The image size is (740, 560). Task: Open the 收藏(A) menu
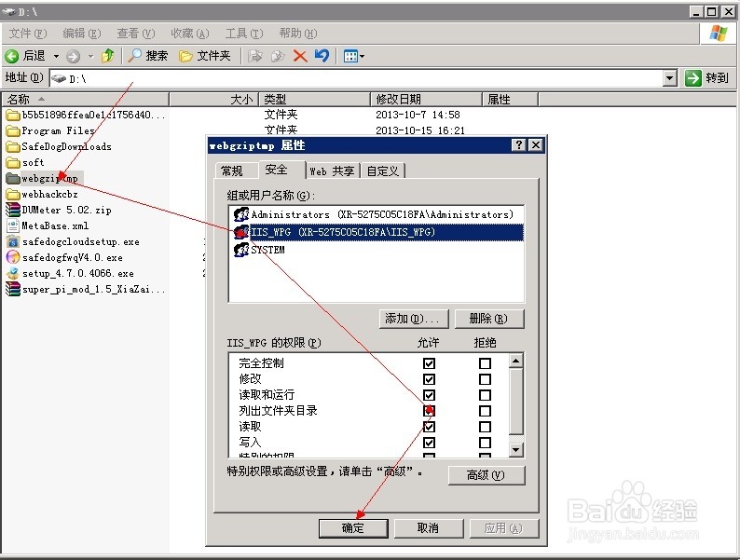(190, 34)
